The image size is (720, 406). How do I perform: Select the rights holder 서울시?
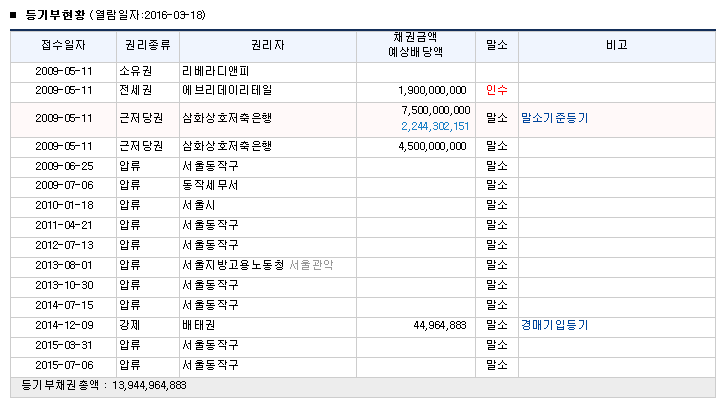click(x=199, y=205)
